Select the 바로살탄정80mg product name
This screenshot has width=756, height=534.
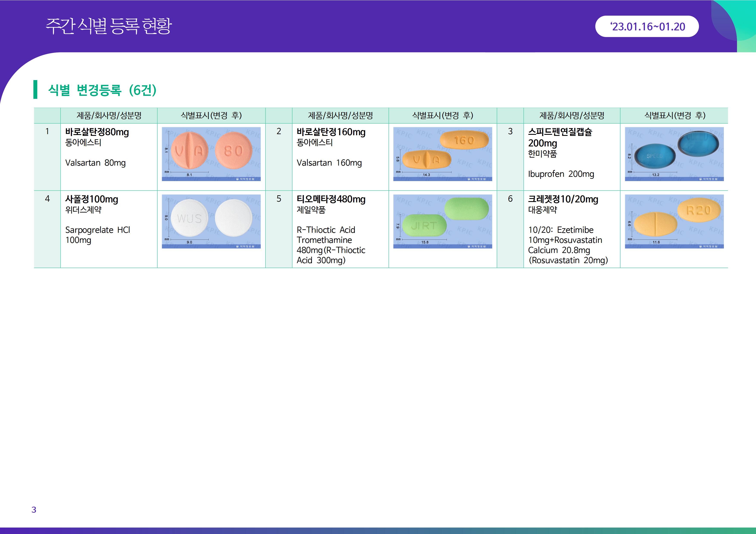tap(97, 132)
